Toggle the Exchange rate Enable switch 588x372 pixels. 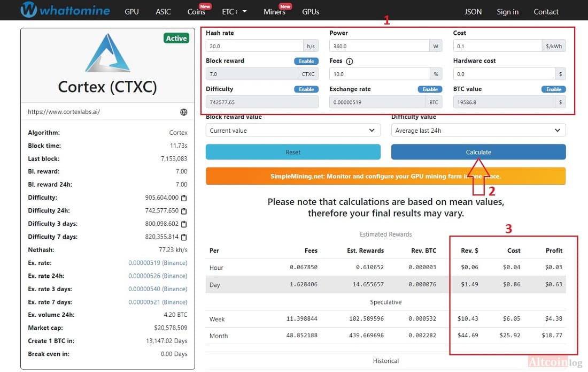pyautogui.click(x=430, y=89)
